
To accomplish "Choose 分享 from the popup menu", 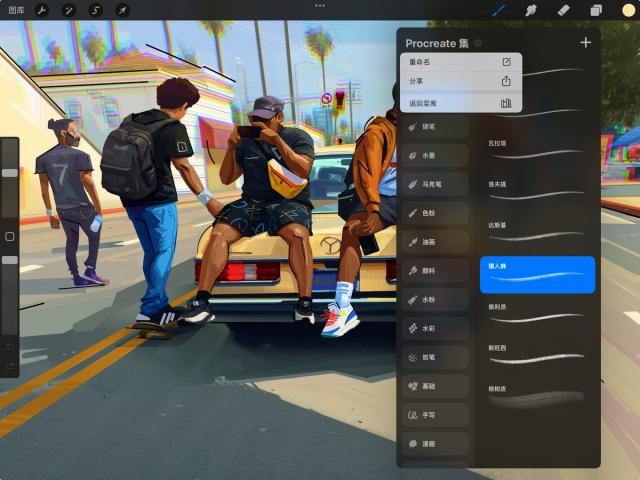I will click(461, 81).
